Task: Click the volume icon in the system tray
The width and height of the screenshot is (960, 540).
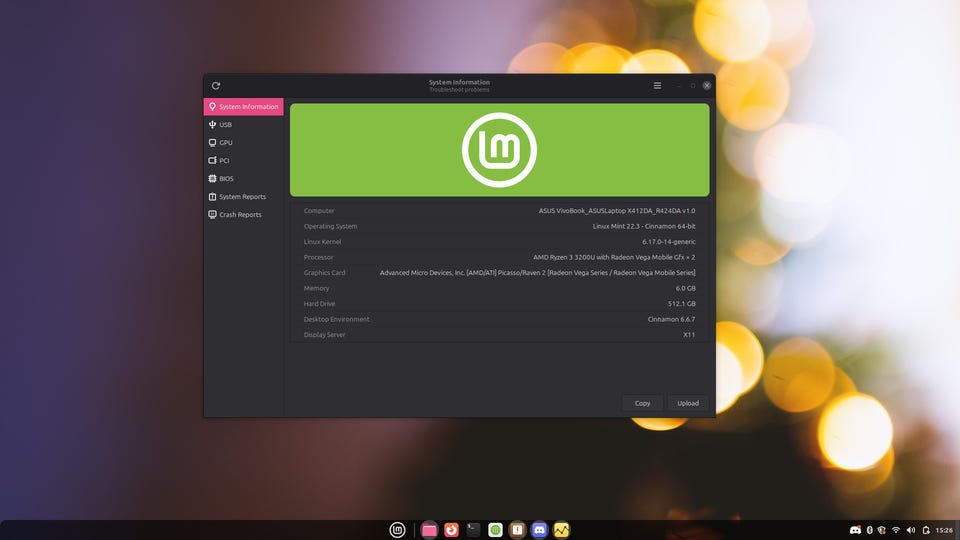Action: click(x=910, y=530)
